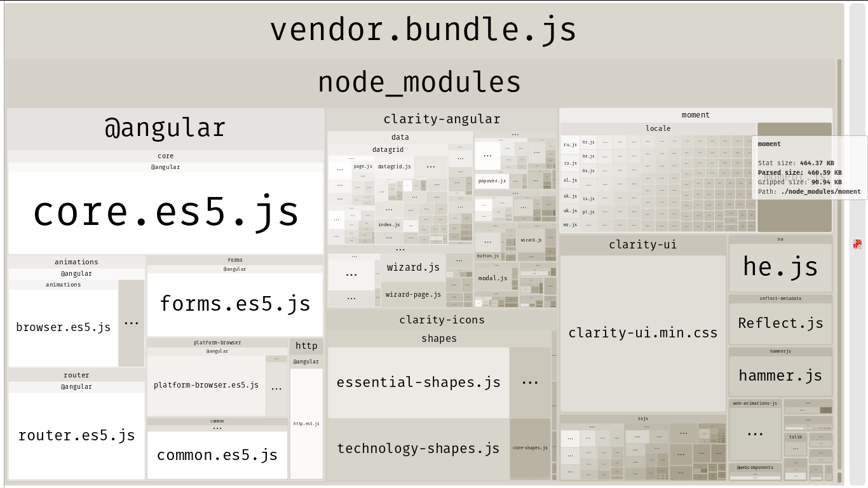Click the datagrid folder header
The height and width of the screenshot is (488, 868).
388,150
